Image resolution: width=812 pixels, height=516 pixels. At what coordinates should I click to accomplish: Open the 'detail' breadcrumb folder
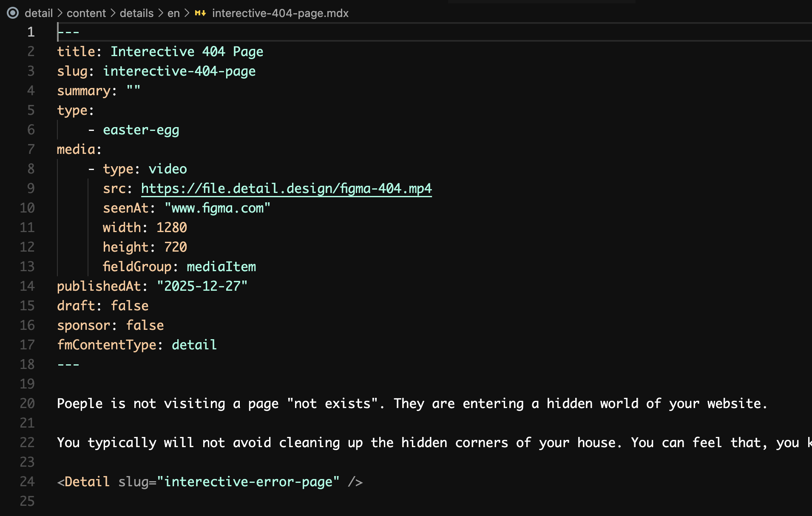(39, 13)
